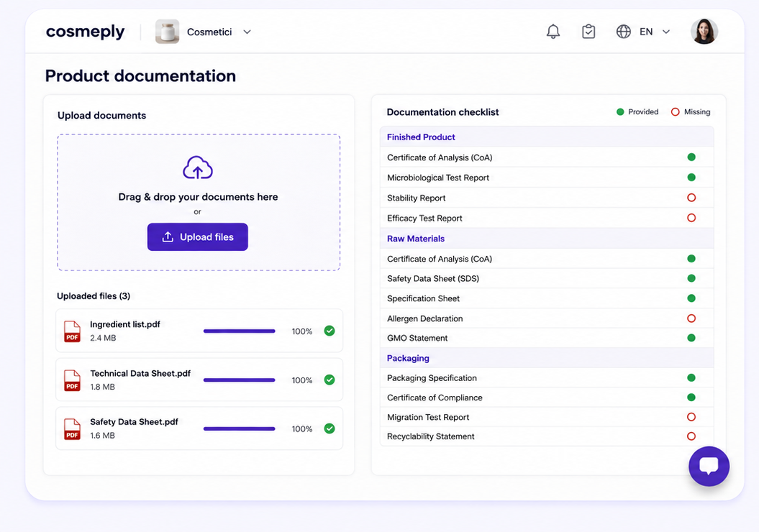The image size is (759, 532).
Task: Expand the Cosmetici product dropdown chevron
Action: [x=247, y=32]
